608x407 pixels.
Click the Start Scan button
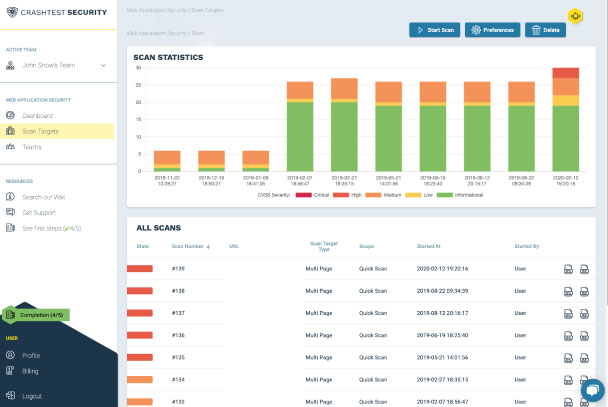click(x=435, y=30)
